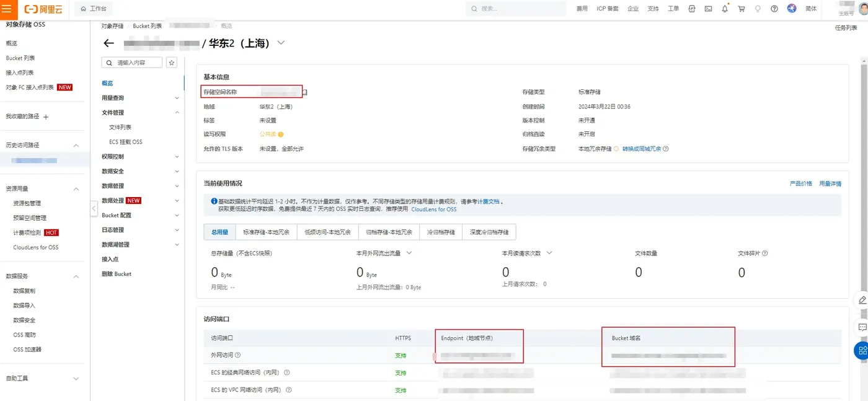Focus the top 搜索 search box

tap(516, 9)
